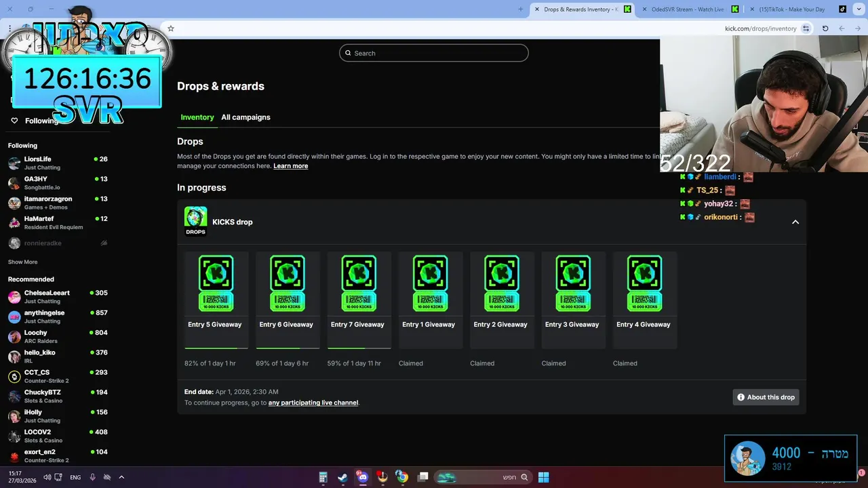Viewport: 868px width, 488px height.
Task: Open Steam from the taskbar
Action: 342,477
